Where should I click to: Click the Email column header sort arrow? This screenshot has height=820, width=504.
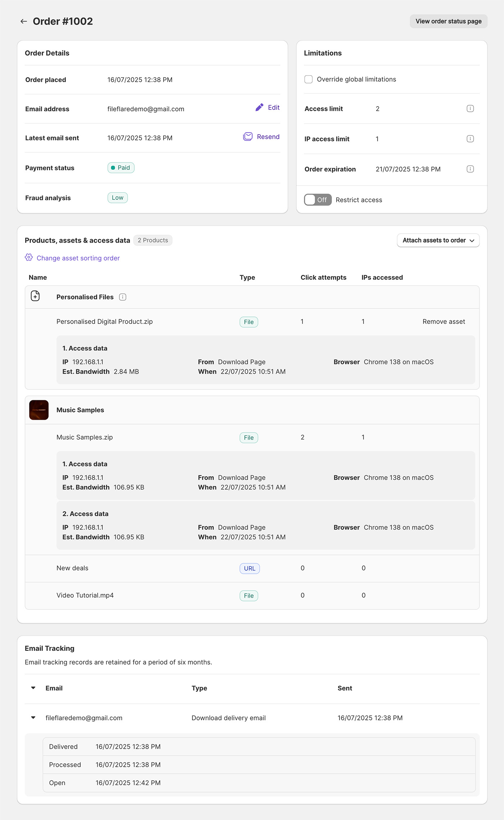click(x=33, y=688)
